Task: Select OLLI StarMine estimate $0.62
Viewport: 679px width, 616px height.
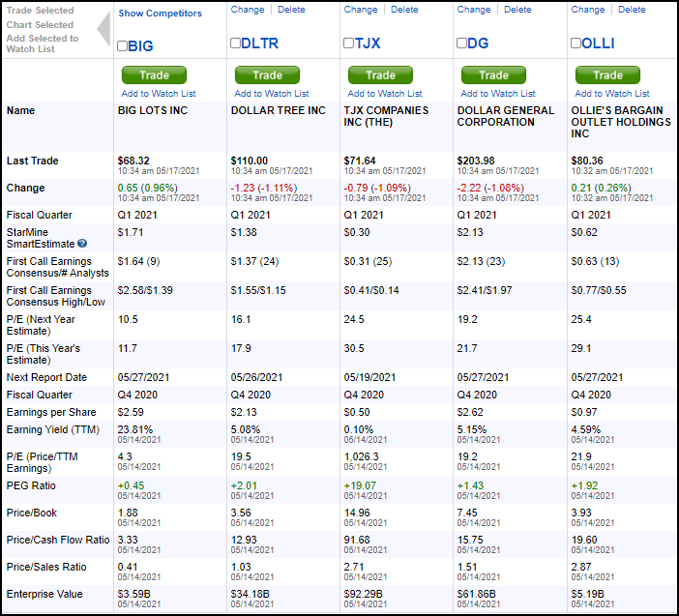Action: (x=584, y=232)
